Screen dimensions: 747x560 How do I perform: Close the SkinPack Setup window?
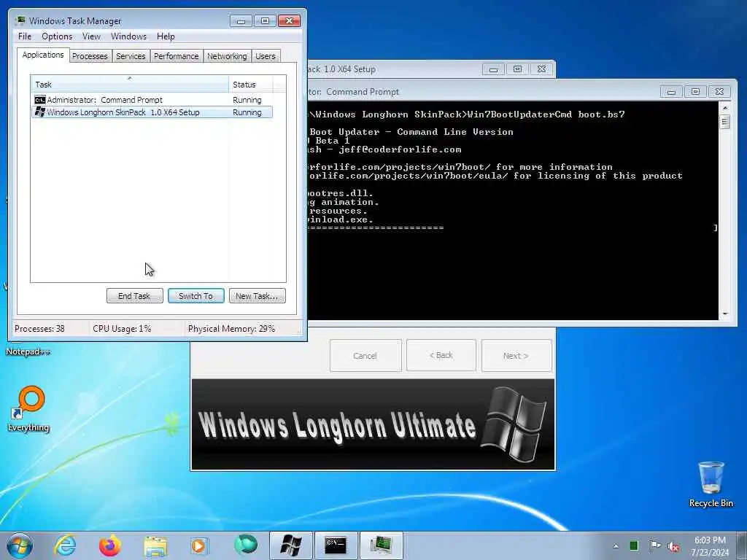click(542, 69)
